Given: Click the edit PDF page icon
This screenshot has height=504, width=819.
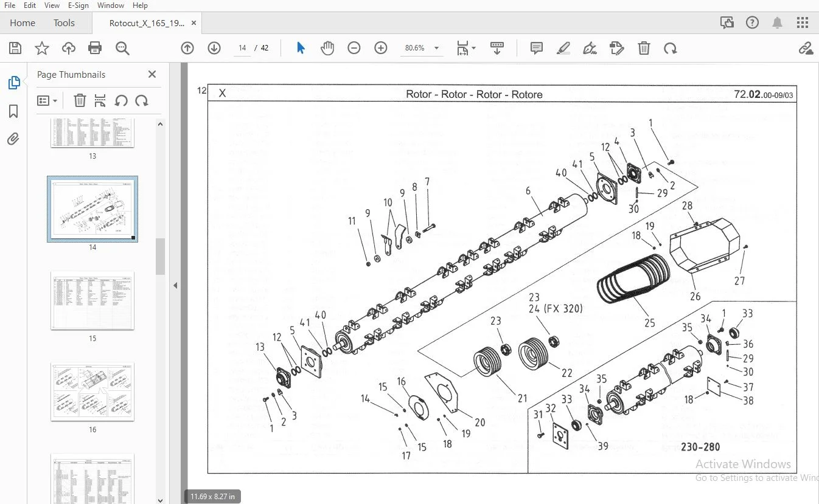Looking at the screenshot, I should pyautogui.click(x=617, y=48).
